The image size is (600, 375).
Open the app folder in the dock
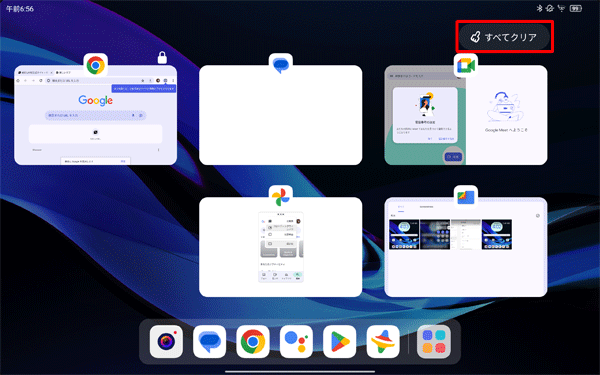click(434, 341)
